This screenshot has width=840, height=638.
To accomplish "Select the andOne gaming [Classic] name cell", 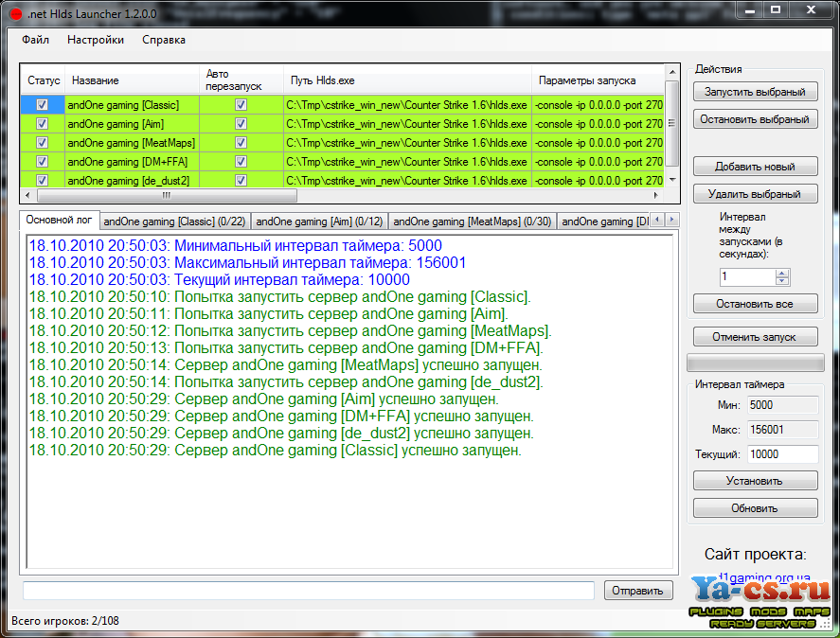I will click(133, 105).
